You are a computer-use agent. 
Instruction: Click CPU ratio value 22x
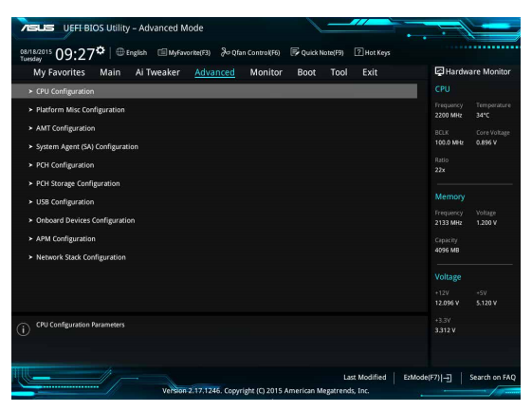[x=440, y=170]
